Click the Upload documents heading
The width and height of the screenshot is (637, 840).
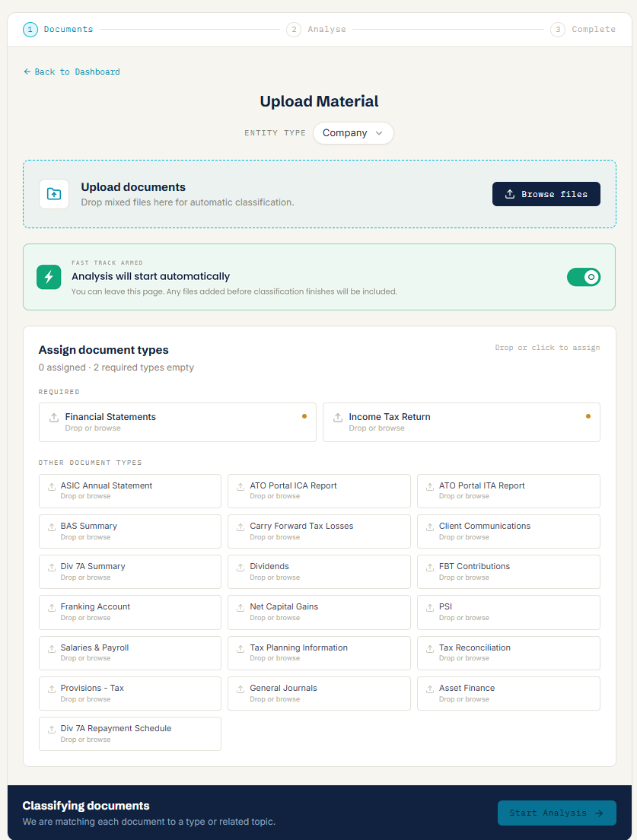[133, 187]
